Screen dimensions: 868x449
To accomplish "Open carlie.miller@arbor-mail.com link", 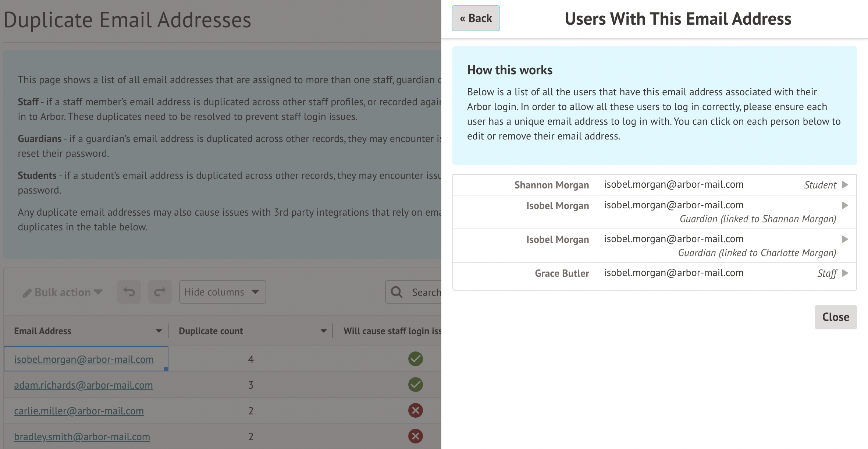I will pos(79,411).
